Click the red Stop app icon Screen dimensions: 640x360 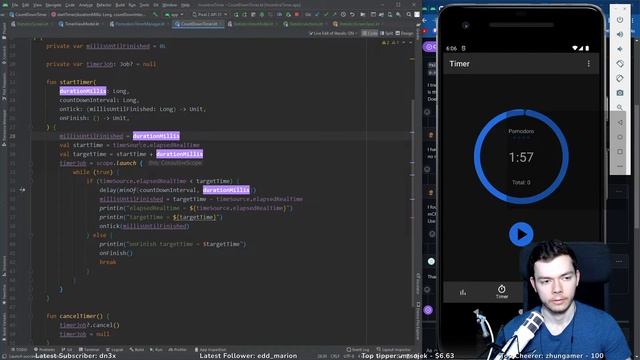(297, 14)
